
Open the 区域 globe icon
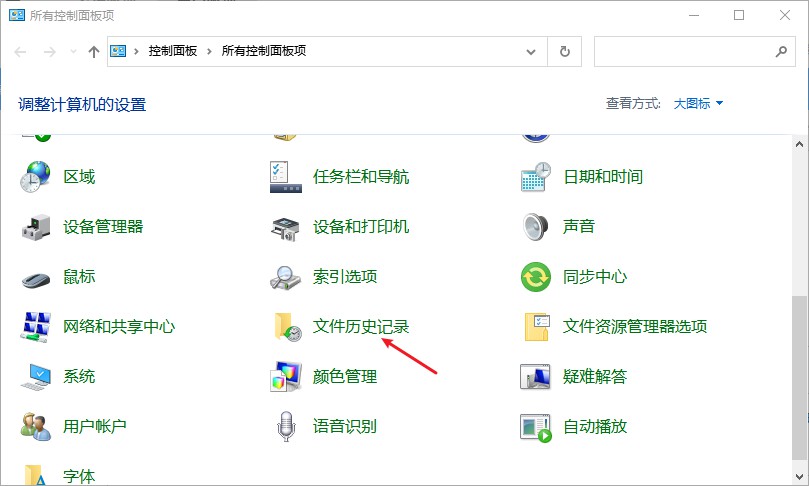(36, 177)
